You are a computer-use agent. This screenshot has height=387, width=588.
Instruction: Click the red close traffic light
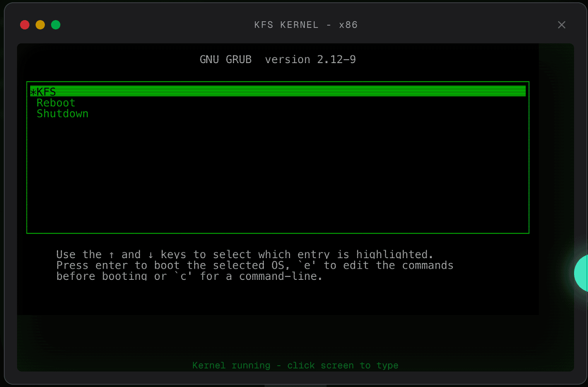24,24
